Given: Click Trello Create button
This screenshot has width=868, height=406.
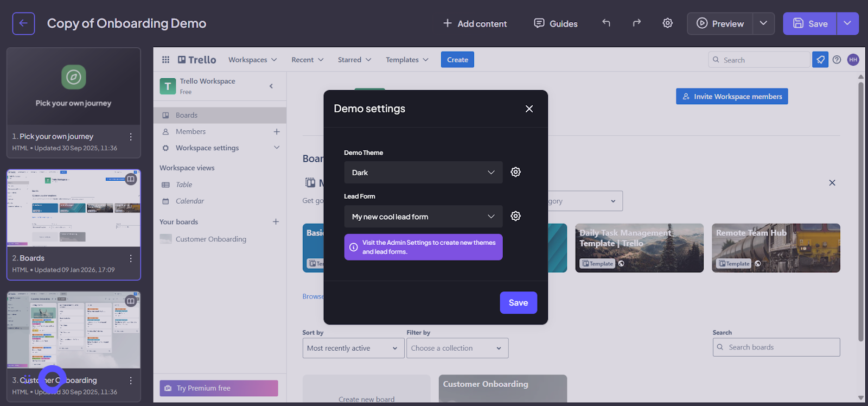Looking at the screenshot, I should (x=457, y=60).
